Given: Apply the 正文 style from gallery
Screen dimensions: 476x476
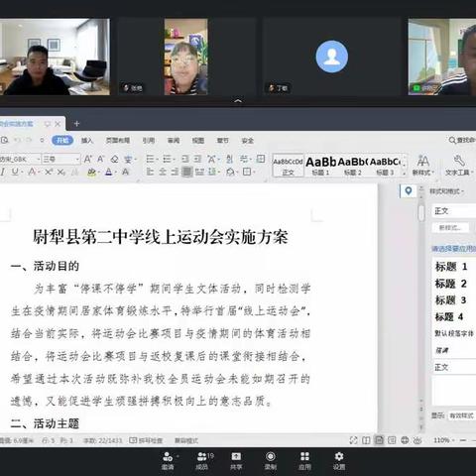Looking at the screenshot, I should click(x=288, y=166).
